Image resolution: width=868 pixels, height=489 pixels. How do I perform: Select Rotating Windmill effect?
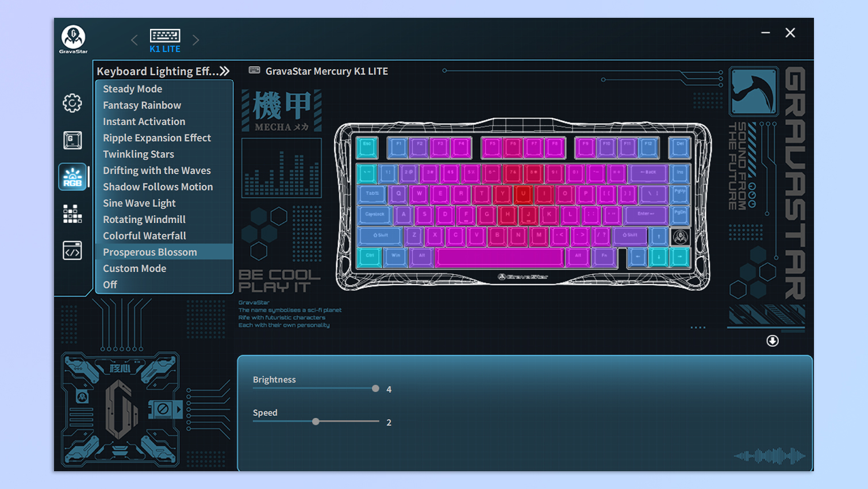point(164,219)
